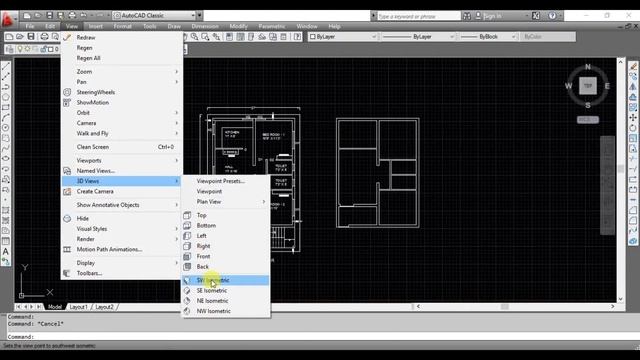Click the Save icon in Standard toolbar
The image size is (640, 360).
31,37
